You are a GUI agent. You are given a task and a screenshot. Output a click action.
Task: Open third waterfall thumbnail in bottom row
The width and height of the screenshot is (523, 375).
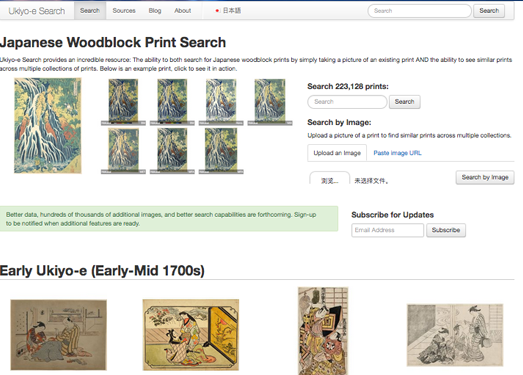[x=221, y=151]
